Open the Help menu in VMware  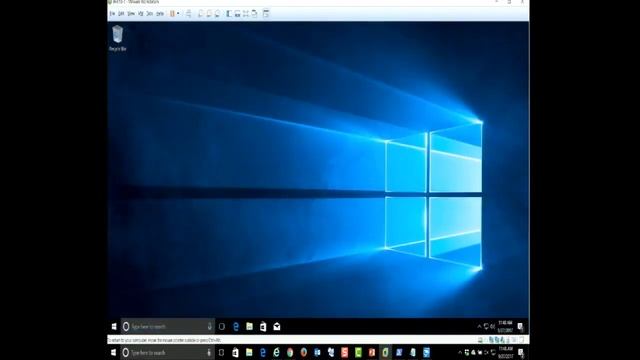click(x=160, y=13)
